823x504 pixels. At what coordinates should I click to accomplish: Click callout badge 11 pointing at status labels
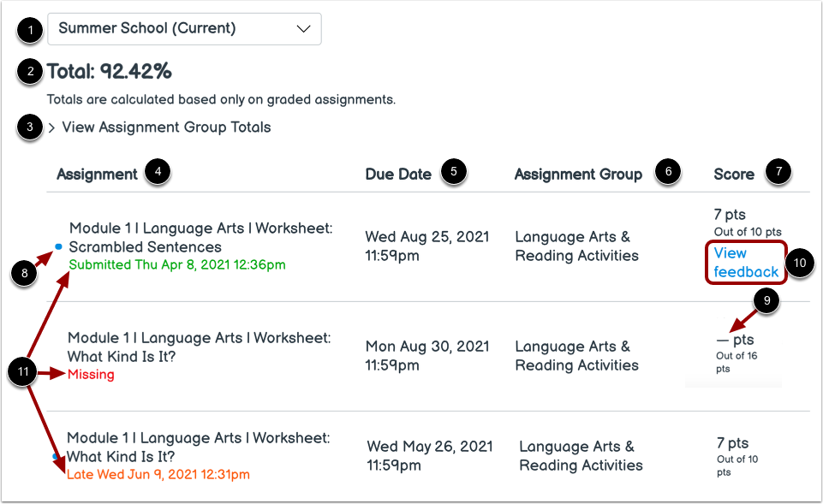pos(21,372)
